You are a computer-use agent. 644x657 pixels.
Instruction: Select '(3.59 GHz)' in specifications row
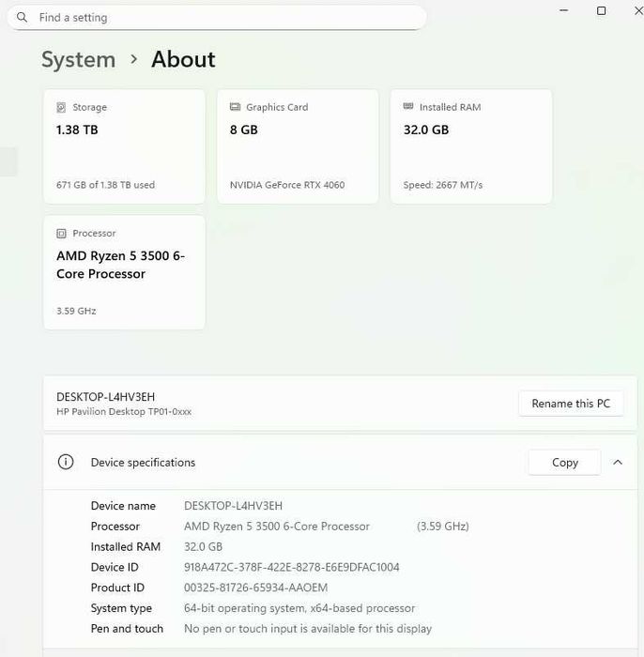(443, 527)
